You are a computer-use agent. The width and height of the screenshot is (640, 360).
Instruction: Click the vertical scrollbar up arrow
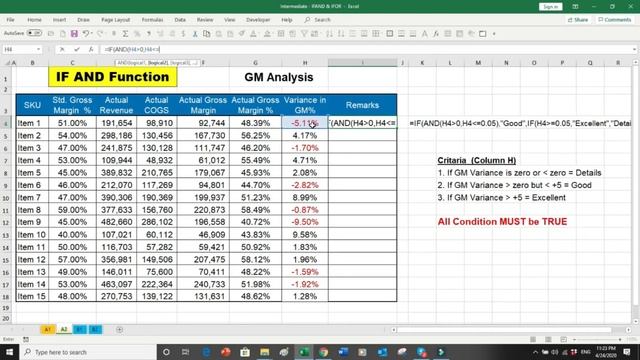click(x=636, y=62)
